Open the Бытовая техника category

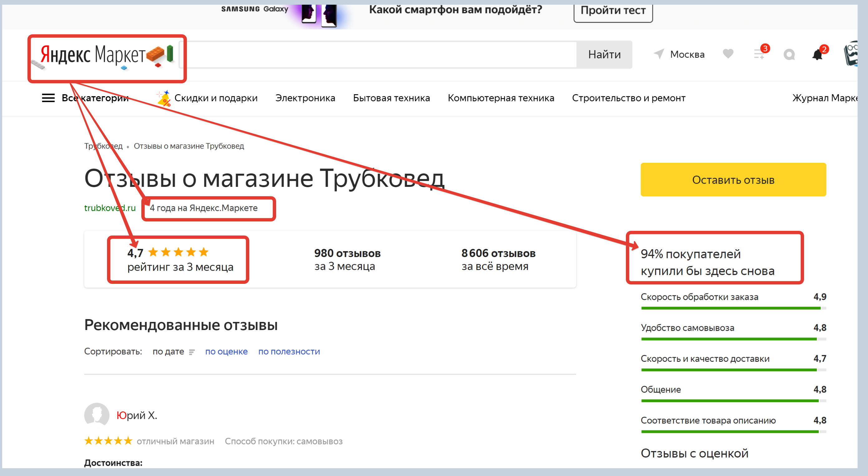391,98
